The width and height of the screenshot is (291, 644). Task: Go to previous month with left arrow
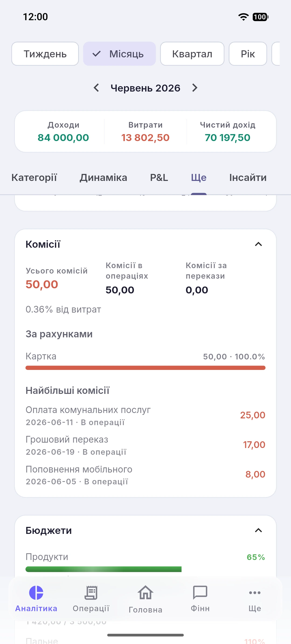(x=96, y=88)
